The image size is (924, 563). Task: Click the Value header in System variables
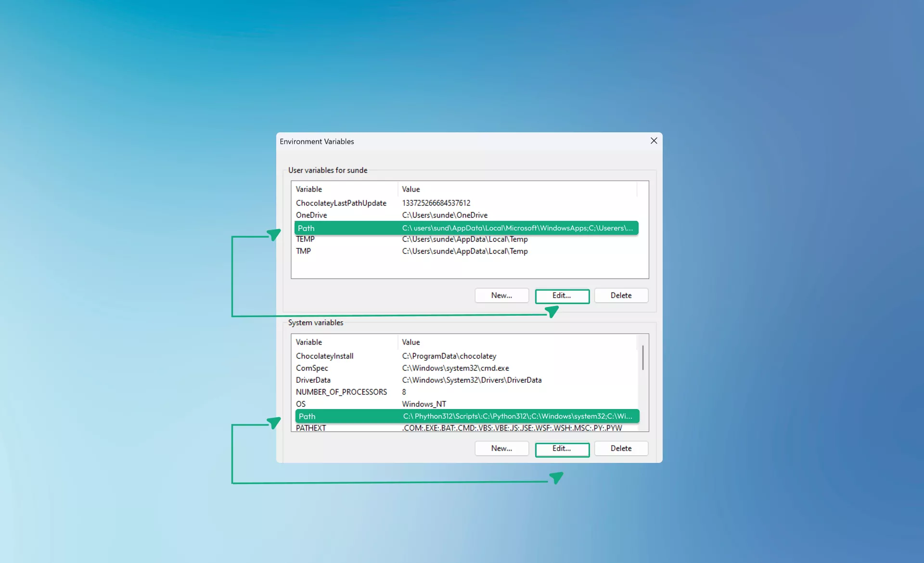[517, 342]
